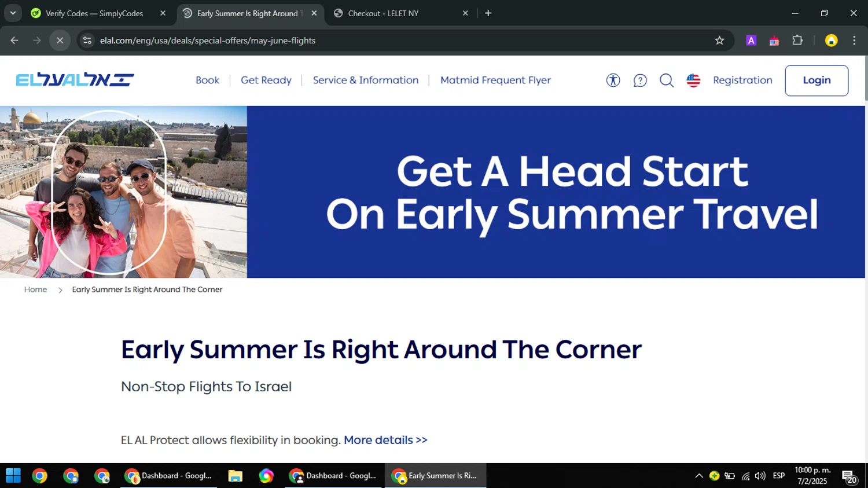868x488 pixels.
Task: Close the Early Summer Is Right Around tab
Action: (314, 13)
